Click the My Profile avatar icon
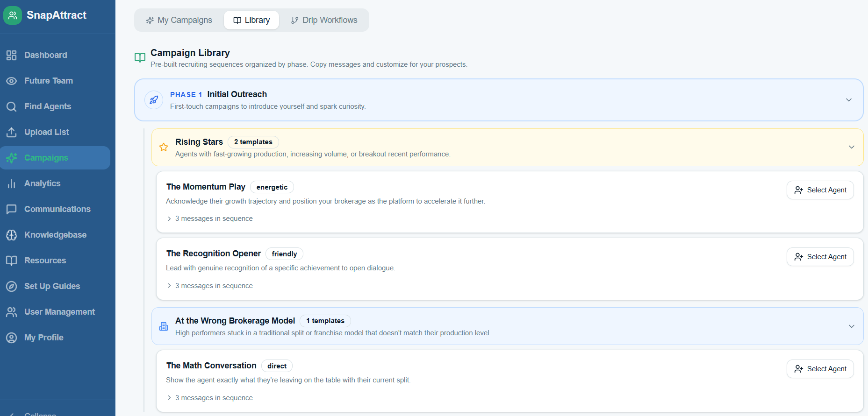Image resolution: width=868 pixels, height=416 pixels. [x=12, y=338]
